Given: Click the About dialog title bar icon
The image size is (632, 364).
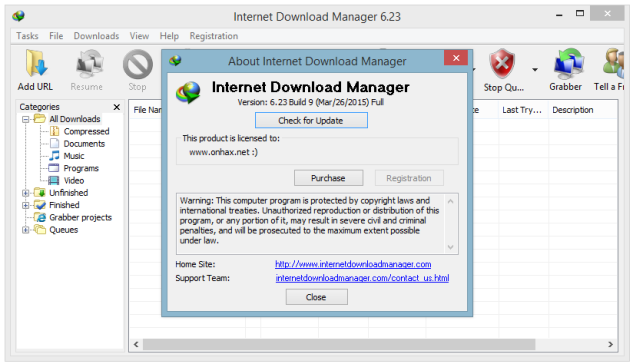Looking at the screenshot, I should point(175,61).
